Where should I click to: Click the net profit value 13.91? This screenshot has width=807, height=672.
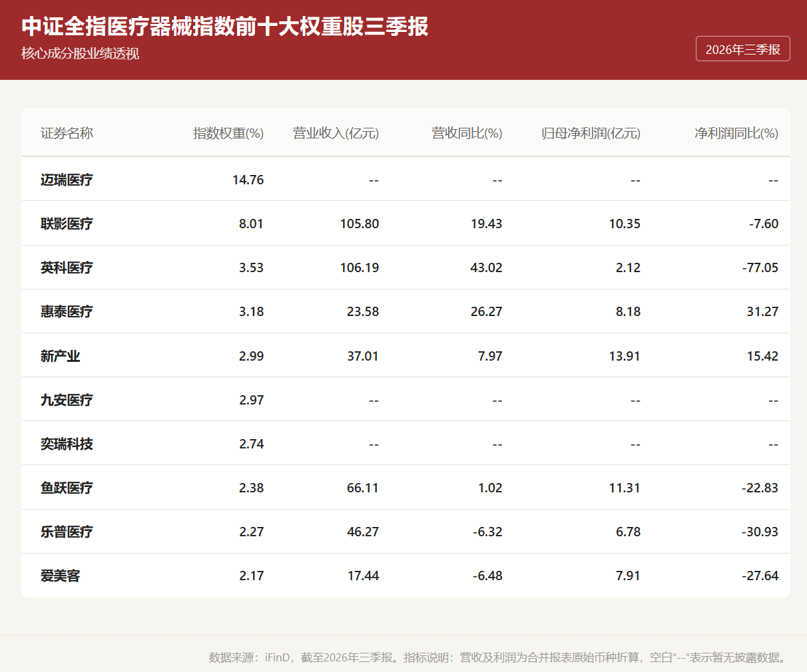pyautogui.click(x=625, y=356)
